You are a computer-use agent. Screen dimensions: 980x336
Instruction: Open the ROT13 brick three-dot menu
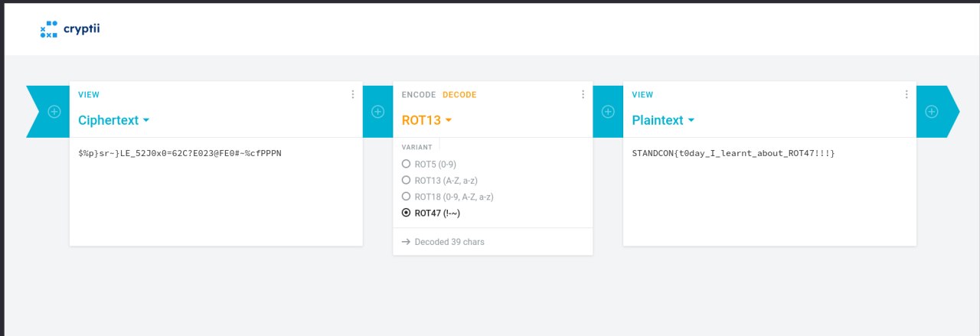tap(583, 94)
